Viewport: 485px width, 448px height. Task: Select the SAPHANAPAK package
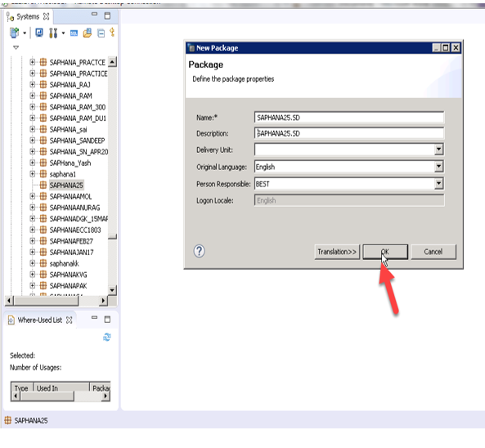(x=68, y=285)
